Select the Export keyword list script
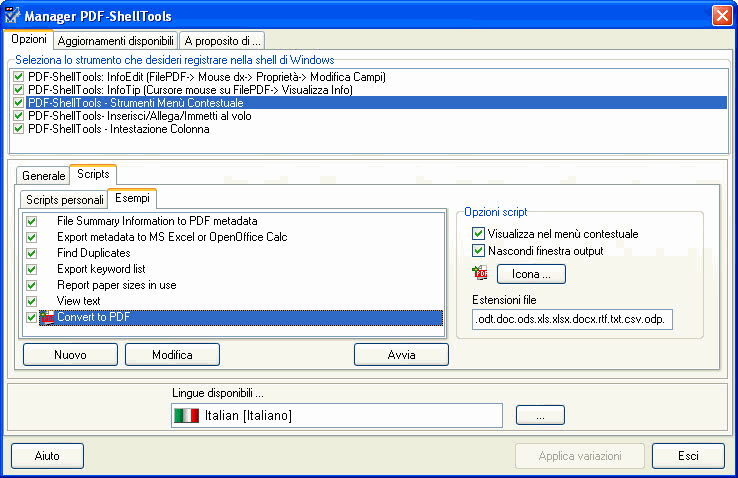Viewport: 738px width, 478px height. 101,269
